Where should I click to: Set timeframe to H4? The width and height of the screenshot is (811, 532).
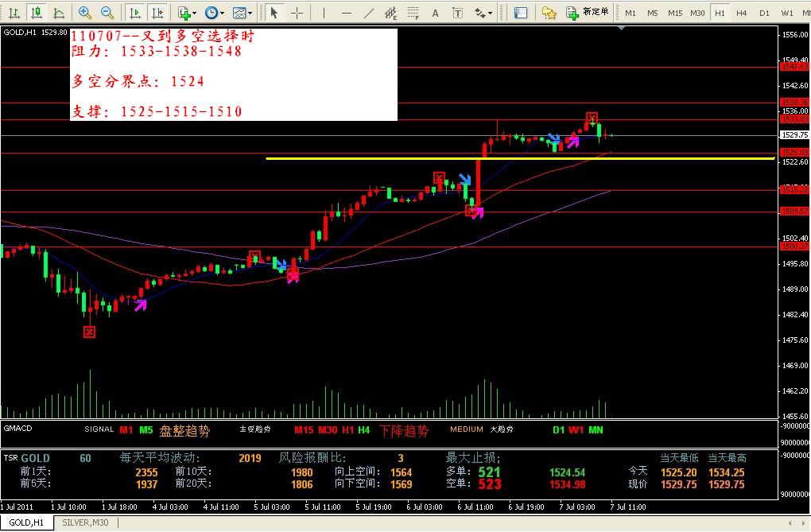[742, 13]
